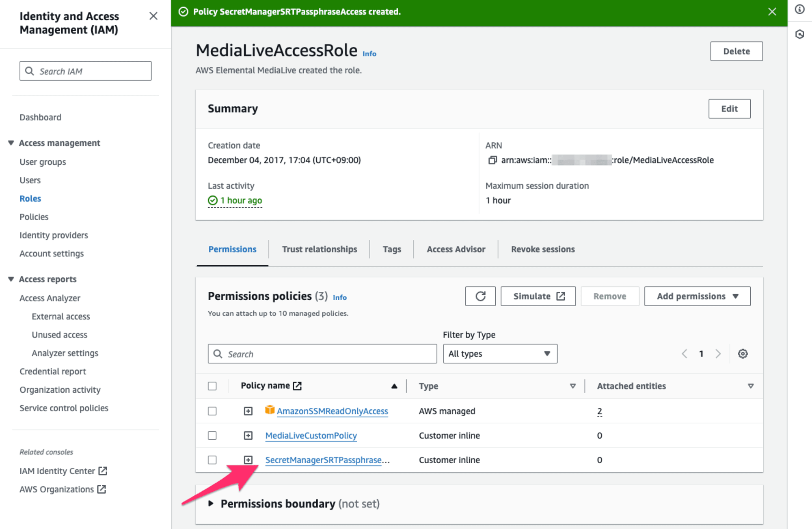This screenshot has height=529, width=812.
Task: Refresh the permissions policies list
Action: pos(480,296)
